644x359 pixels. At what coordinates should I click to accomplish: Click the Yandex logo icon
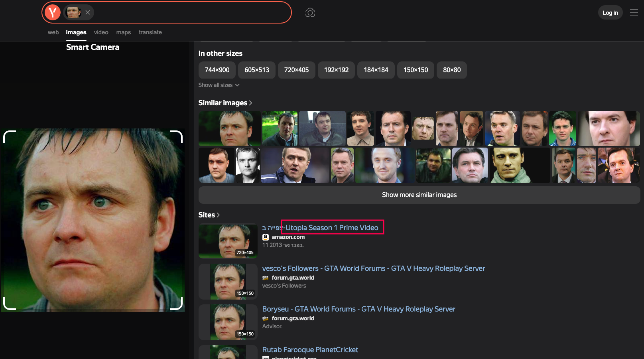[53, 12]
